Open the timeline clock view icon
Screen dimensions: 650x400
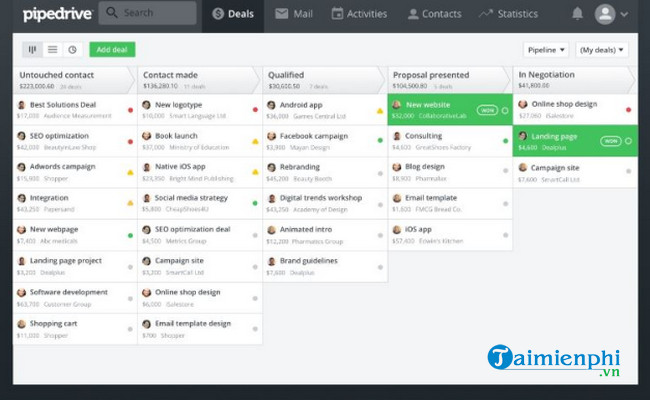pyautogui.click(x=72, y=50)
